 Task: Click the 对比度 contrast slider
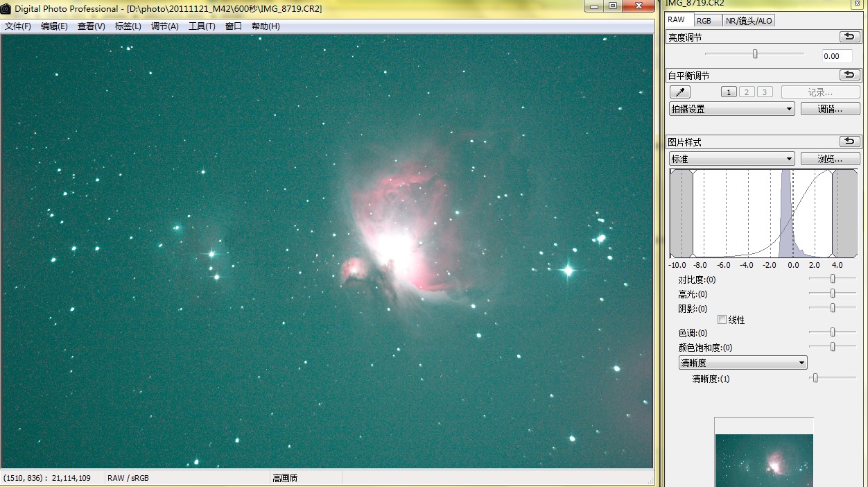[833, 279]
